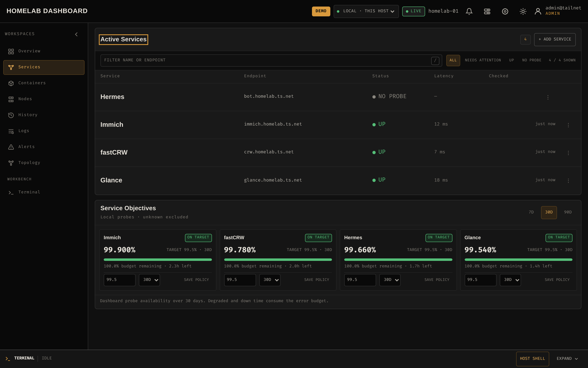Go to Overview workspace
The image size is (588, 368).
coord(44,51)
